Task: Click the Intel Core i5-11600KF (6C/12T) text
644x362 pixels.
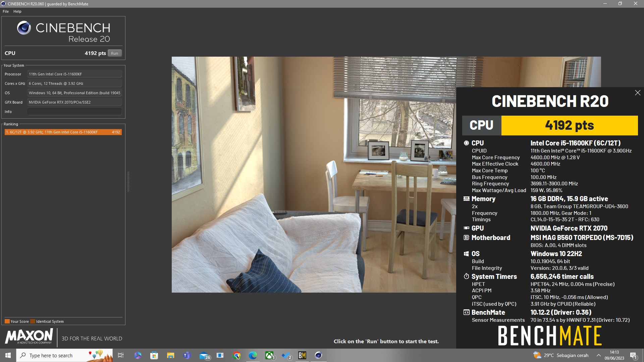Action: tap(576, 143)
